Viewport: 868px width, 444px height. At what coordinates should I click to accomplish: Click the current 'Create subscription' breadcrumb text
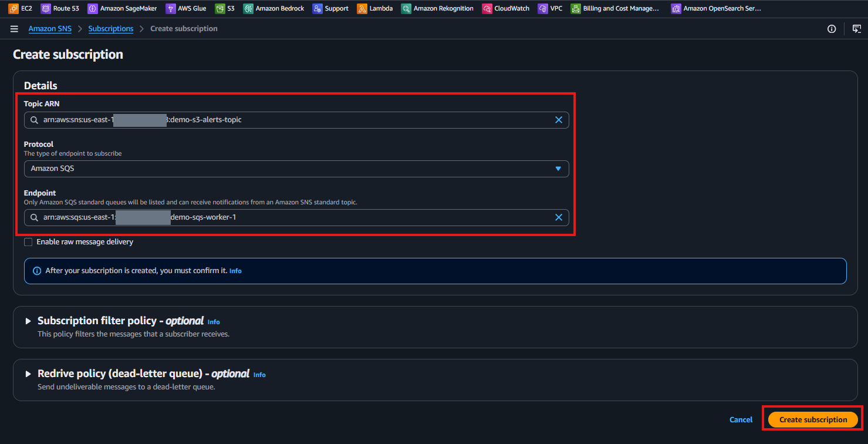click(184, 29)
